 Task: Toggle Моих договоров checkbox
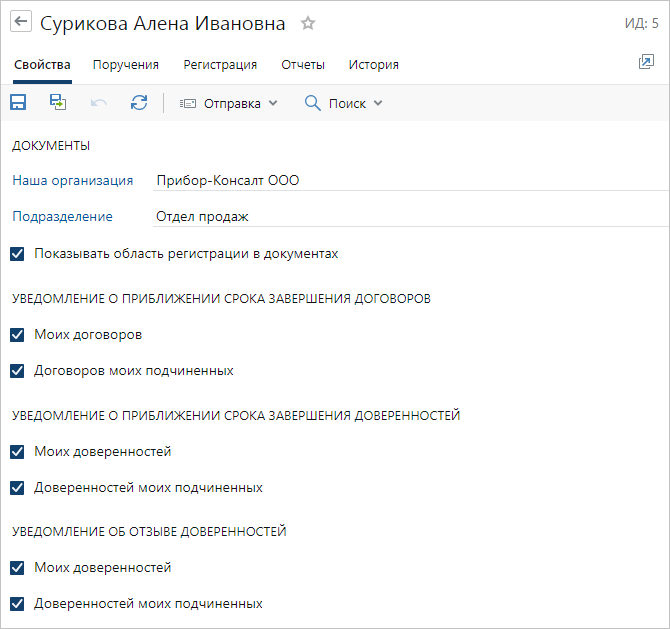coord(17,334)
